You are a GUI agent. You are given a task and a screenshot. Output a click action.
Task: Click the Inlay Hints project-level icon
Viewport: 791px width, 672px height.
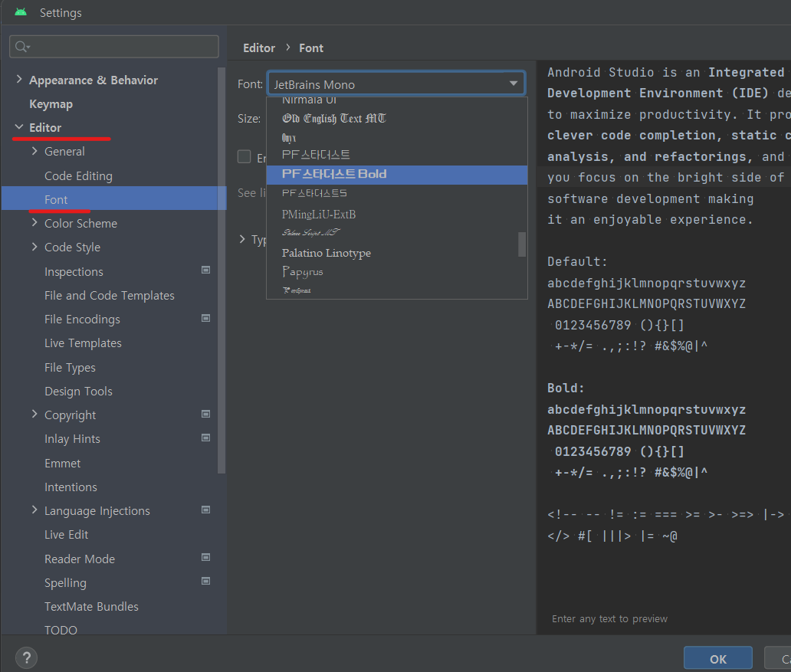(206, 438)
